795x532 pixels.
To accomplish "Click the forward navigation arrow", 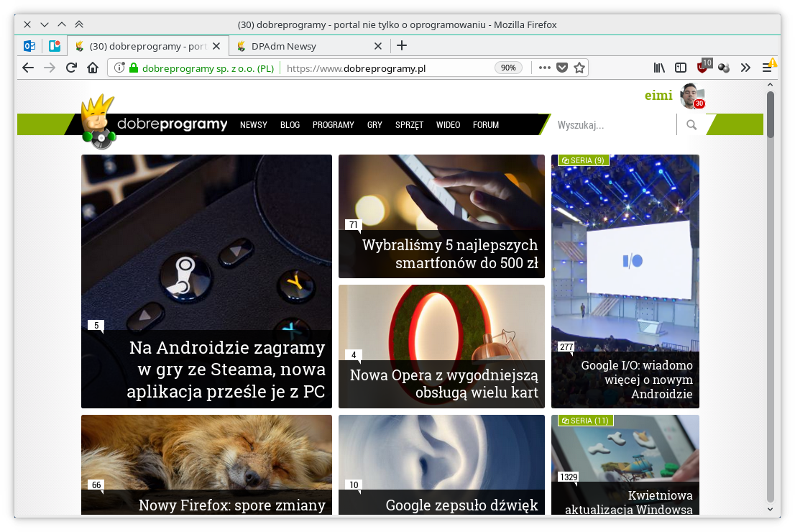I will click(49, 68).
